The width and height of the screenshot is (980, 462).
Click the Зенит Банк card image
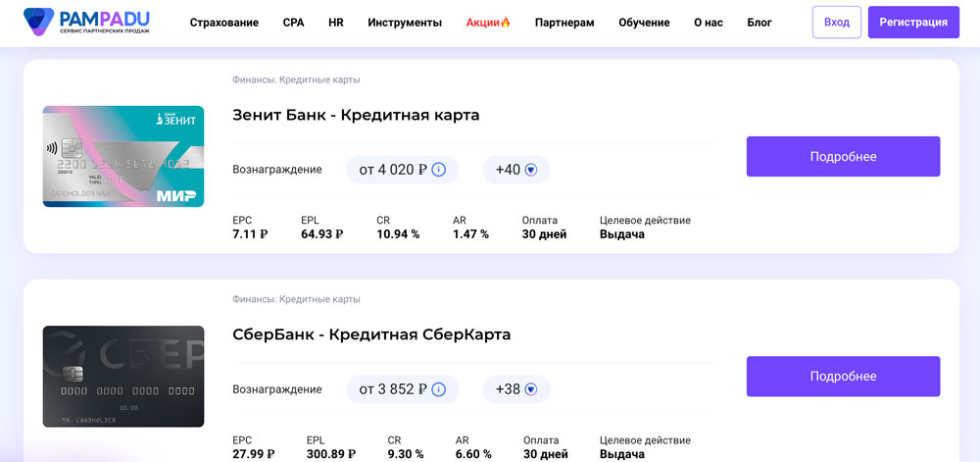point(123,157)
